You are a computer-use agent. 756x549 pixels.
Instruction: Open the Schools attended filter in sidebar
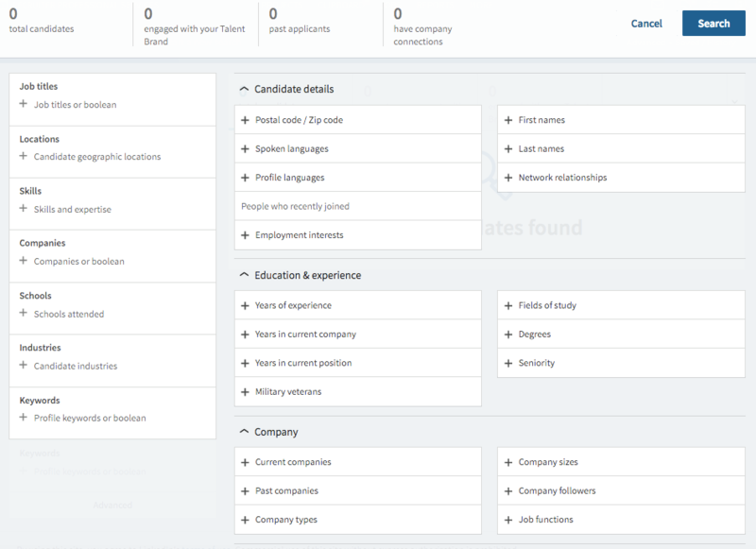coord(67,313)
